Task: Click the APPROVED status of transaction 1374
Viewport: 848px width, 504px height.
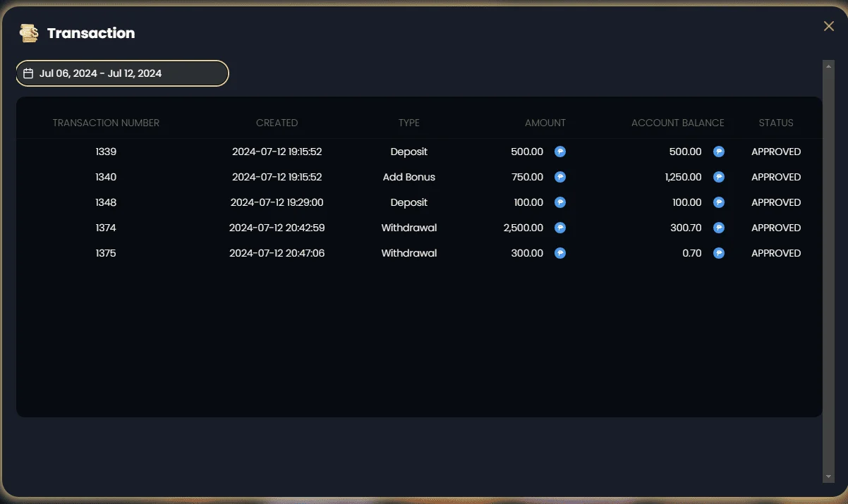Action: pos(776,228)
